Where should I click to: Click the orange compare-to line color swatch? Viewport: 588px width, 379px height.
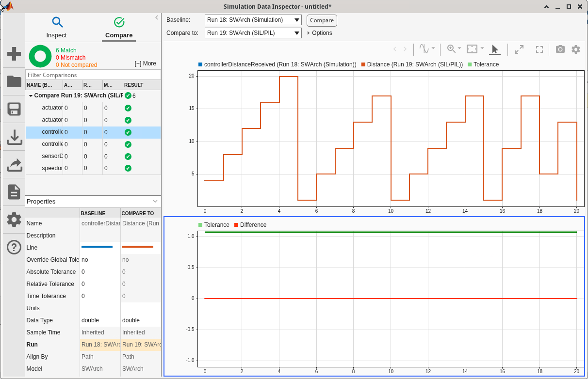click(138, 247)
